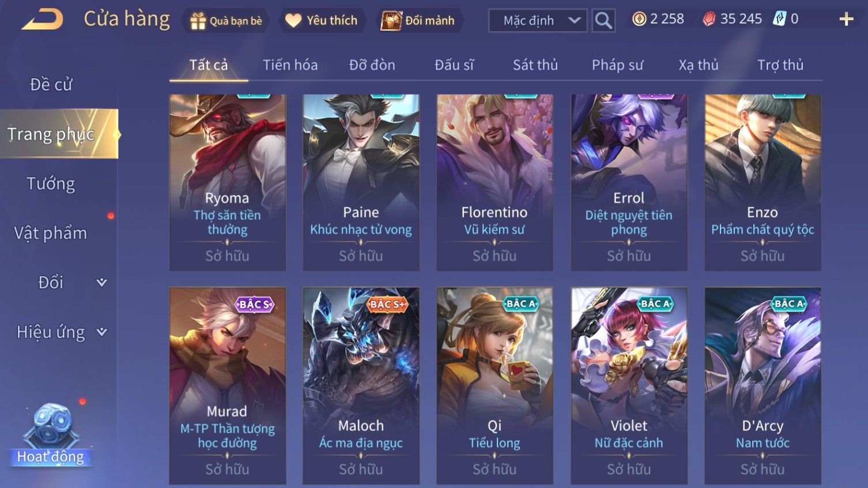Tap the gold coin balance icon

(639, 19)
